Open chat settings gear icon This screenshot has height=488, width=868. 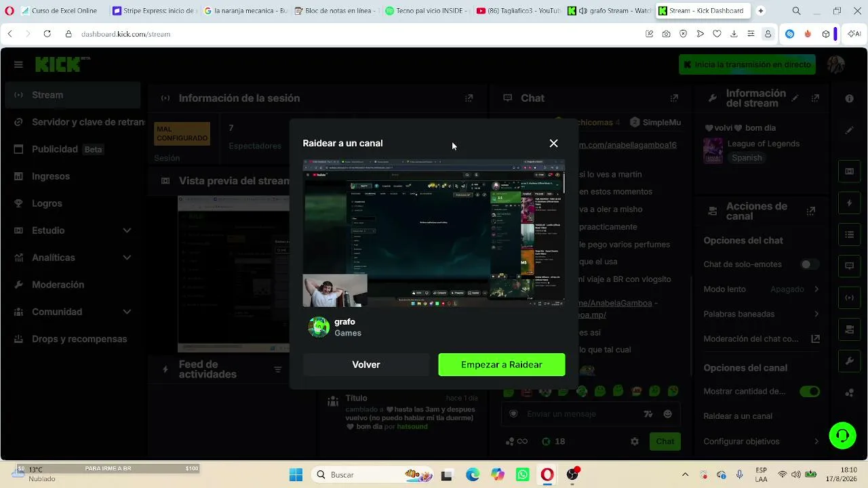[x=635, y=441]
